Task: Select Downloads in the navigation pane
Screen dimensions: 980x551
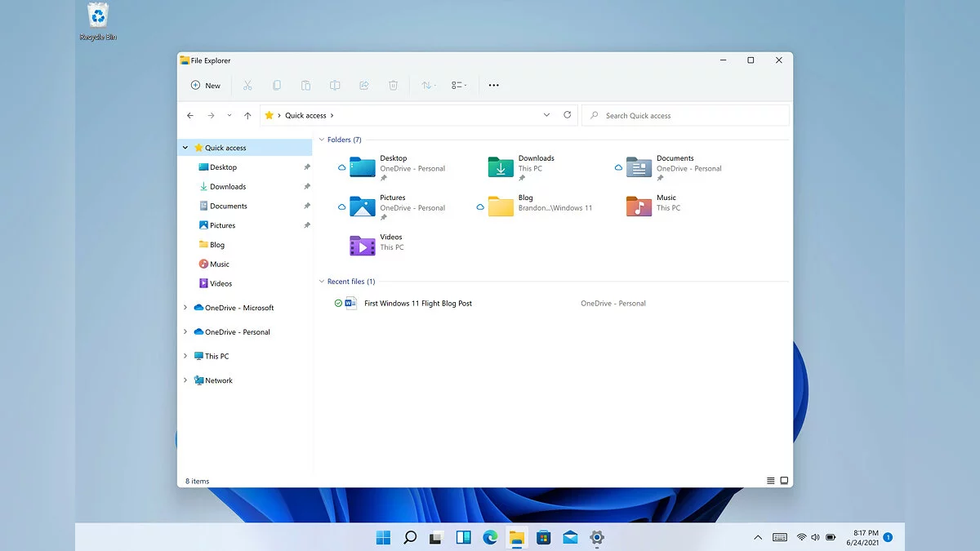Action: (227, 187)
